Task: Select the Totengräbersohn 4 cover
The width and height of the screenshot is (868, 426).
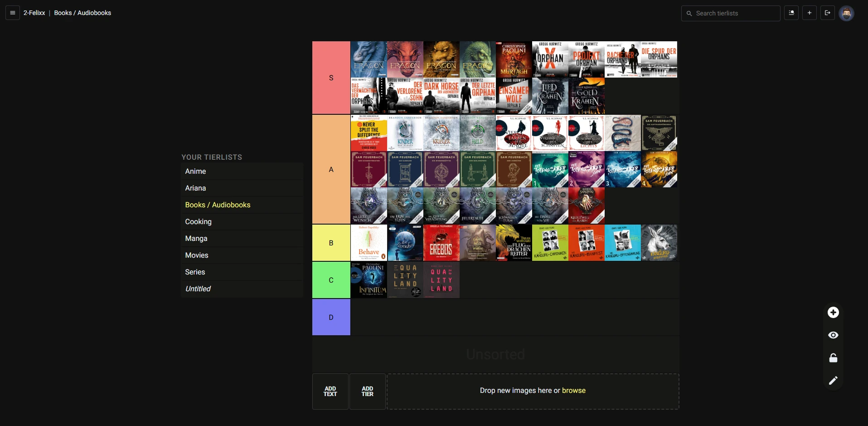Action: pos(659,169)
